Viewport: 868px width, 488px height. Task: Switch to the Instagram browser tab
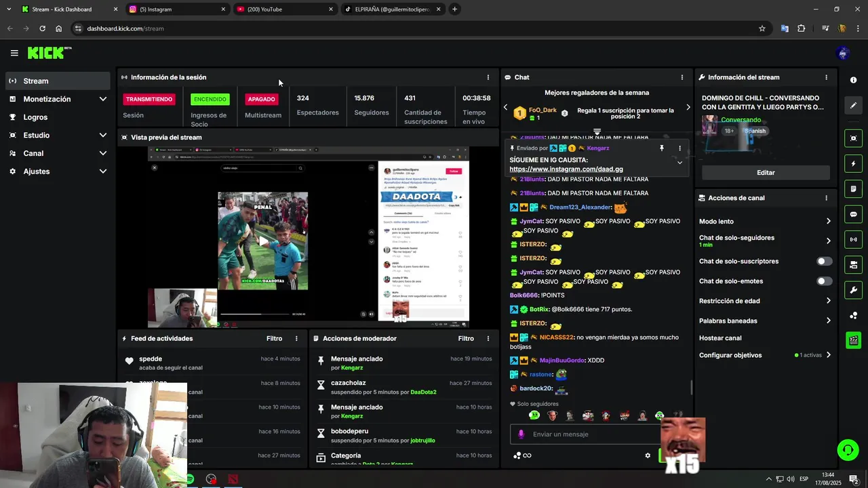pos(178,9)
